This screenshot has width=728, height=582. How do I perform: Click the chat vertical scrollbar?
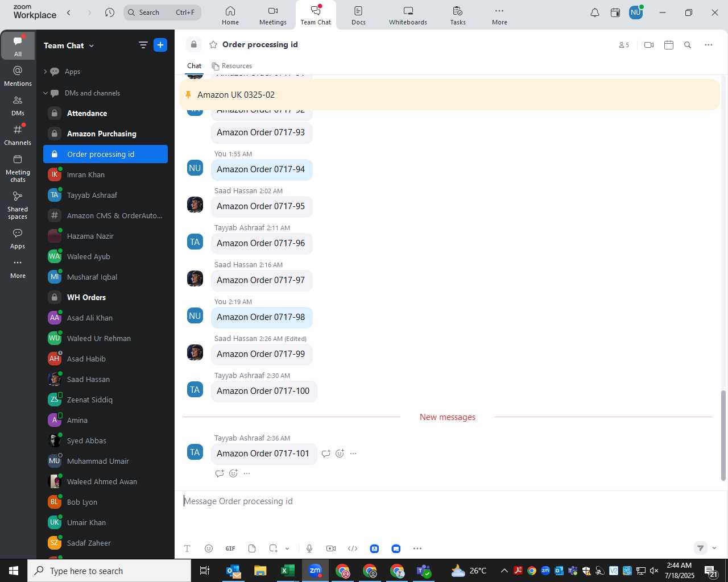tap(723, 435)
